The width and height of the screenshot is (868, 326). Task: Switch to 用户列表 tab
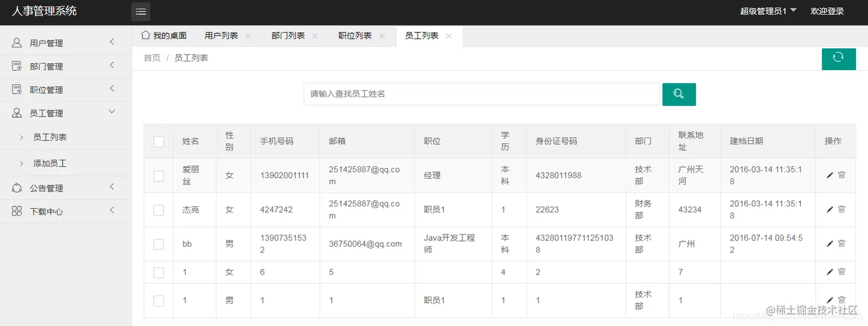(x=222, y=36)
